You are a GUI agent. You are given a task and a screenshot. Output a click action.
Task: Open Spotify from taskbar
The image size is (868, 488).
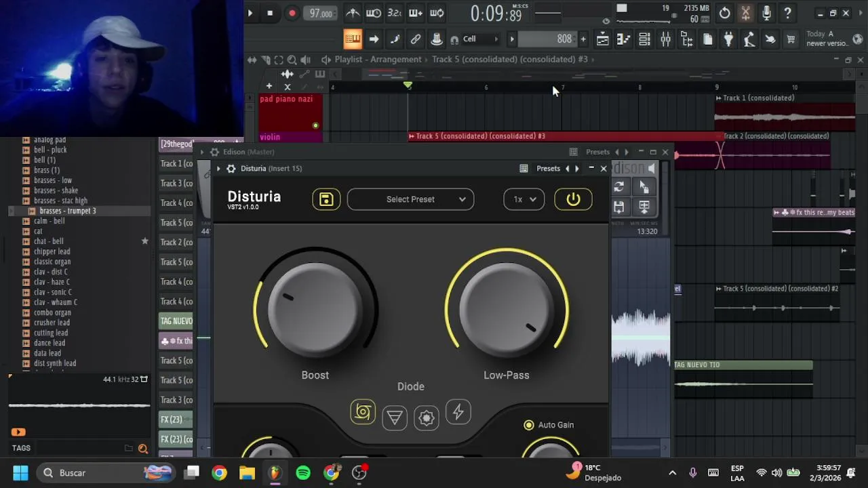tap(303, 472)
